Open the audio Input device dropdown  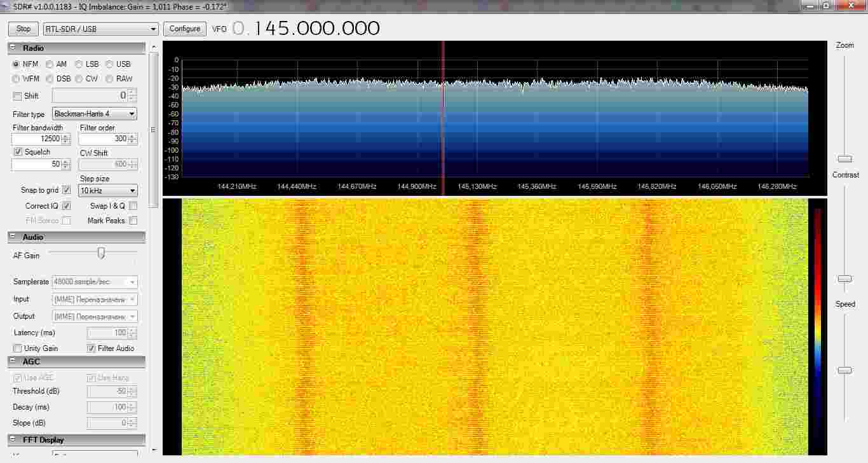click(95, 299)
